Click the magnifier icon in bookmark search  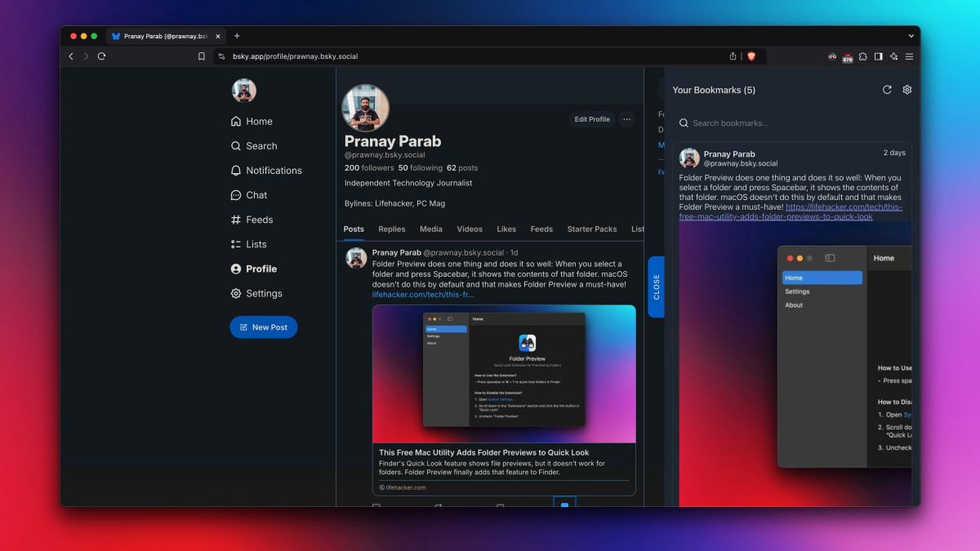tap(684, 123)
